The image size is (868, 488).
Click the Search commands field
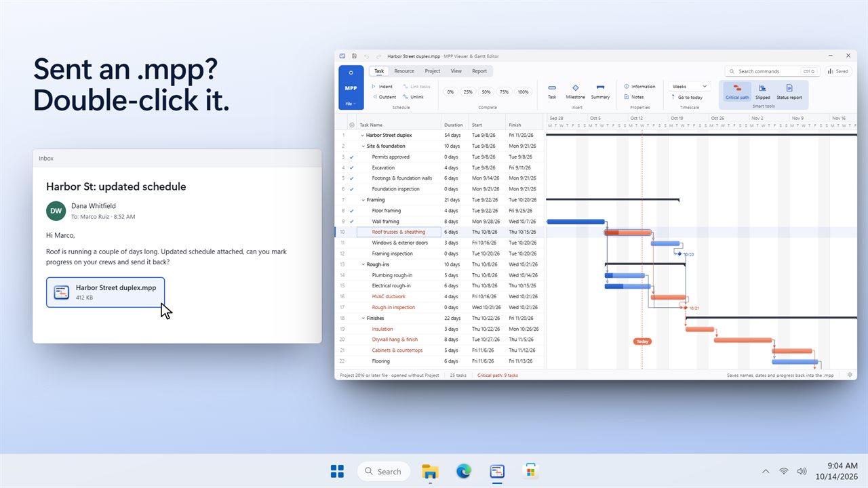[x=772, y=71]
